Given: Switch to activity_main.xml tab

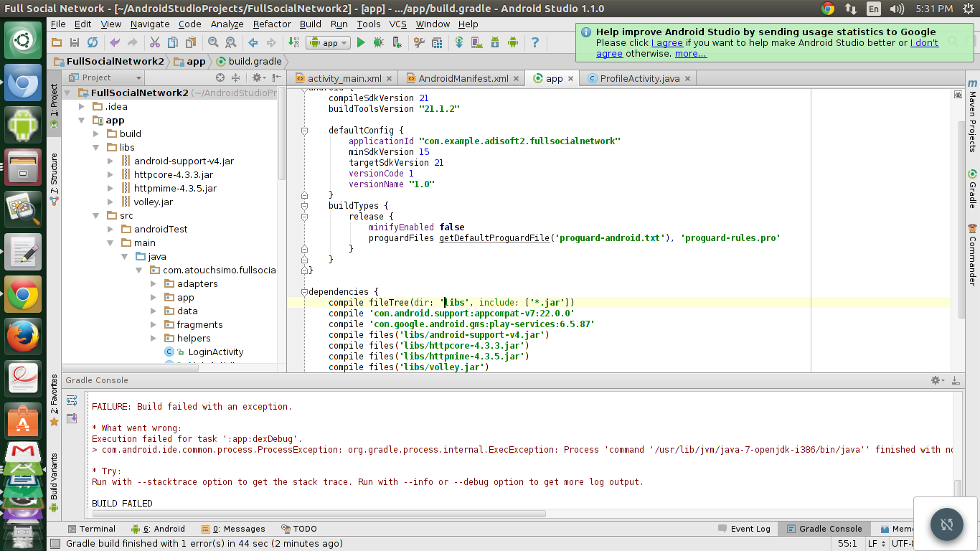Looking at the screenshot, I should 344,78.
